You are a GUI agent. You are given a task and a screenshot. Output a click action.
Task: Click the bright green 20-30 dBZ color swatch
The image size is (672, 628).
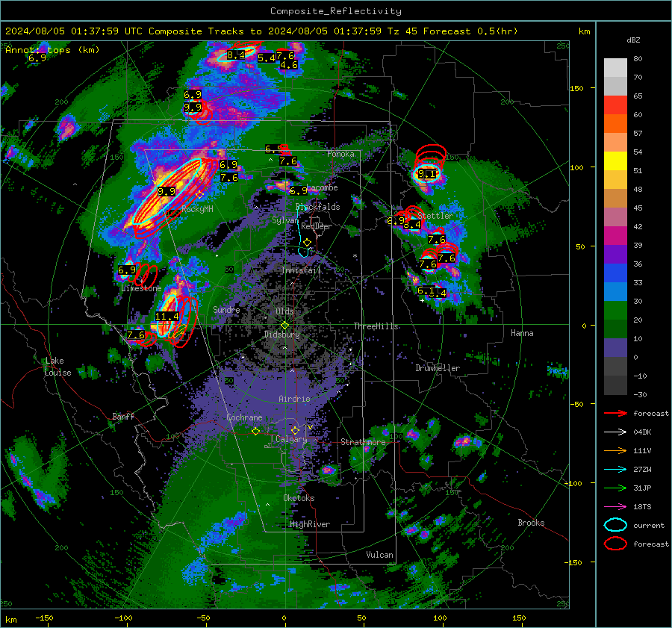615,311
